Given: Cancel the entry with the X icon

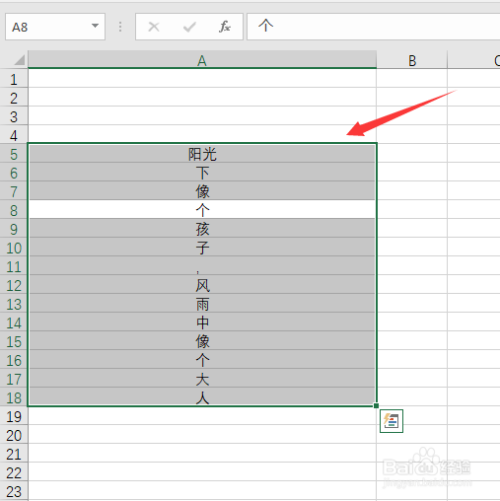Looking at the screenshot, I should coord(154,27).
